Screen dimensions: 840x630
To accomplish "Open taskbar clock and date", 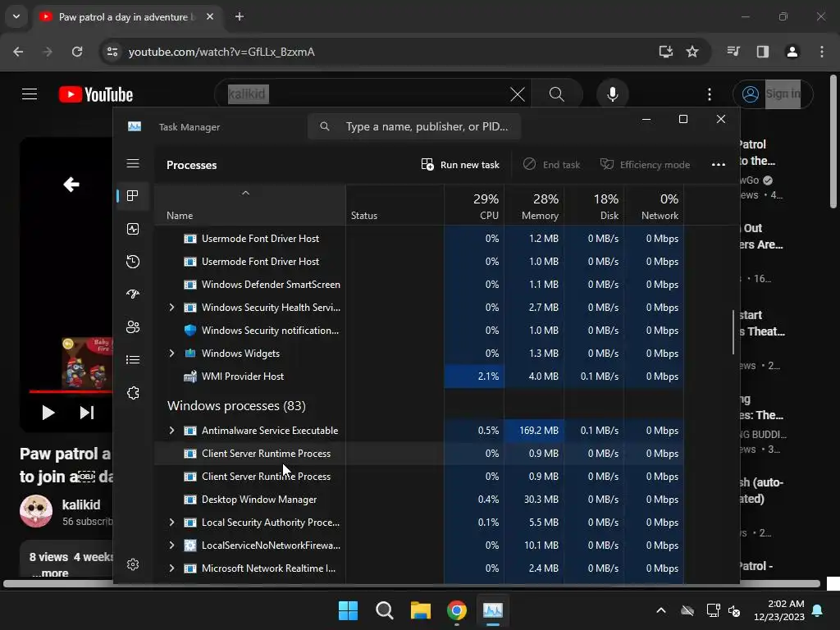I will (x=779, y=610).
